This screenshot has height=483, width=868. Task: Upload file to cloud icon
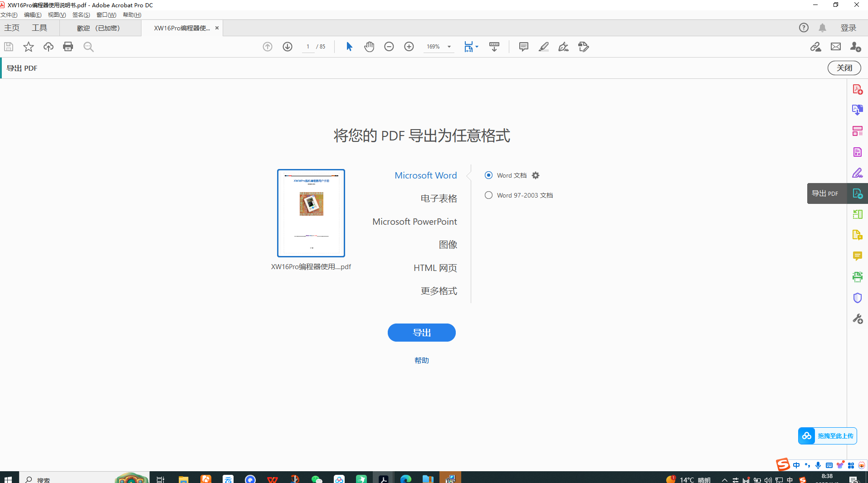click(x=49, y=47)
